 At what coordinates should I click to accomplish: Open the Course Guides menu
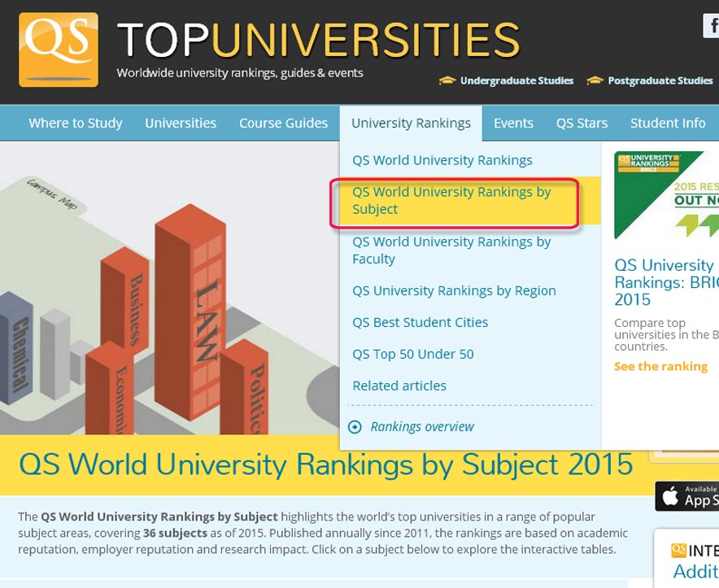[x=283, y=123]
